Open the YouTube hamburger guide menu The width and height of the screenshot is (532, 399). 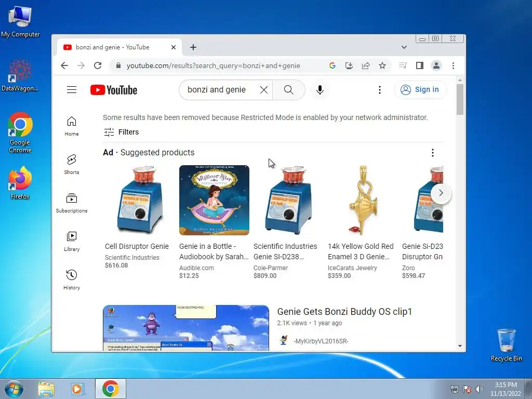click(72, 90)
